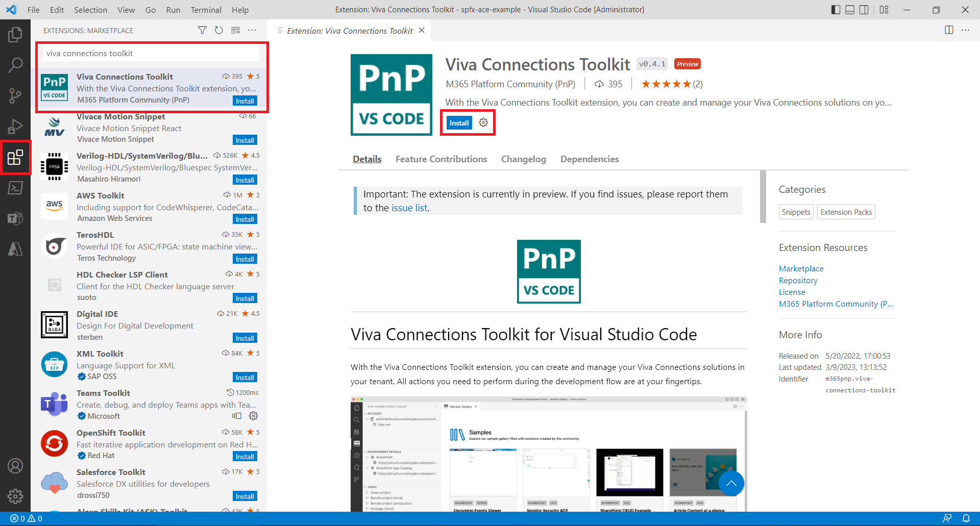
Task: Follow the issue list link
Action: (x=409, y=208)
